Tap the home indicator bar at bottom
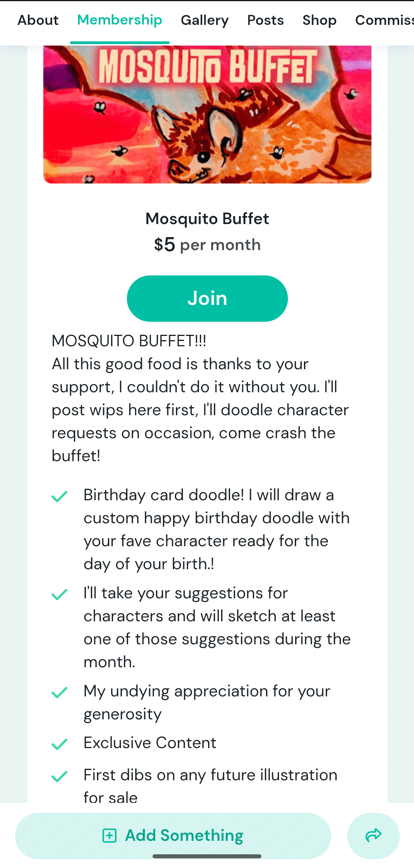 207,856
